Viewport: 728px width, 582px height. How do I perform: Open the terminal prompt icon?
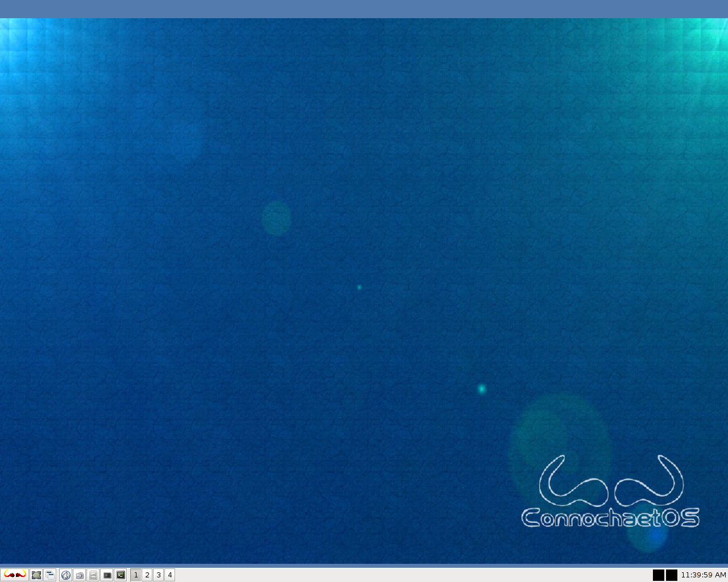[x=121, y=575]
